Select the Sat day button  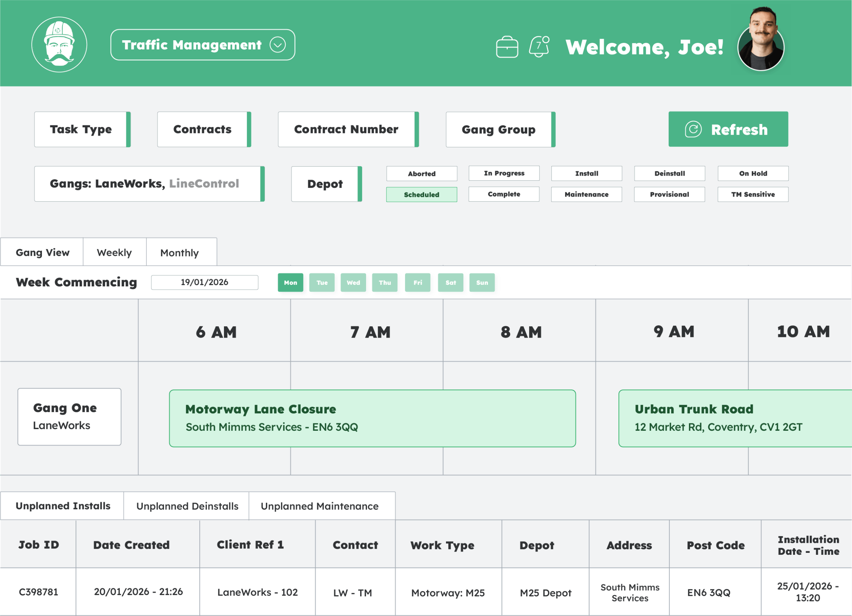pyautogui.click(x=450, y=282)
